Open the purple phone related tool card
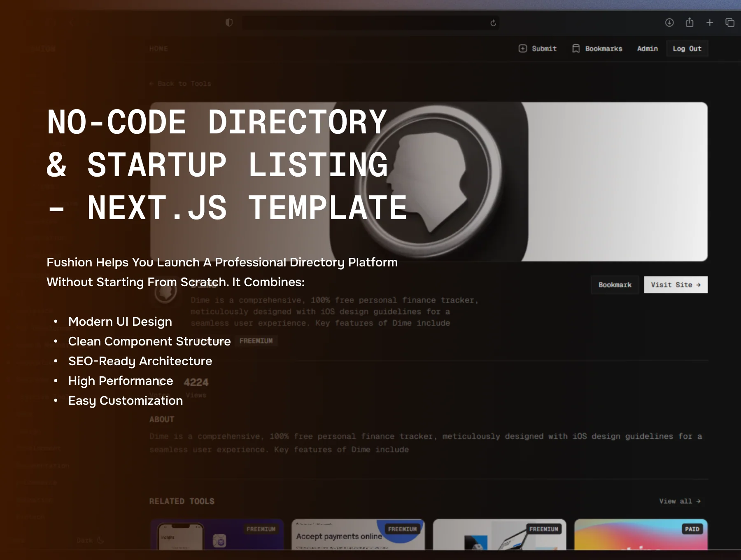 (x=217, y=534)
